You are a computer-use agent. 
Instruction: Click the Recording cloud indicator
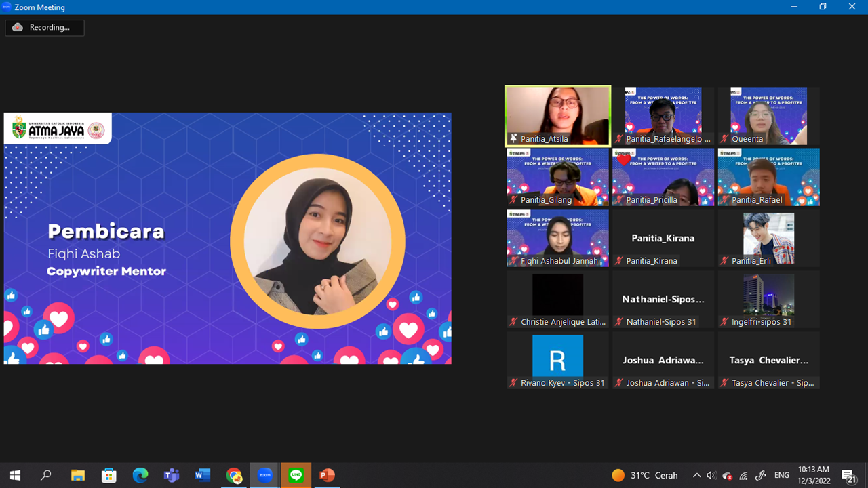click(x=18, y=28)
